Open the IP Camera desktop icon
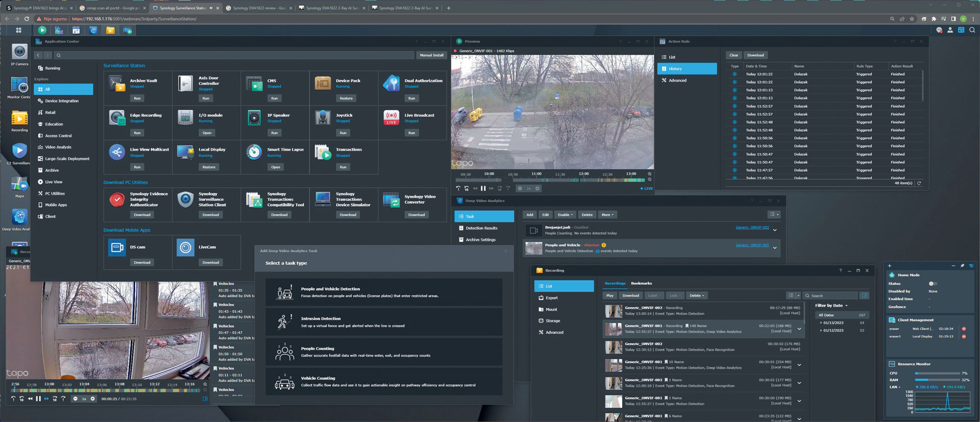 [x=19, y=52]
